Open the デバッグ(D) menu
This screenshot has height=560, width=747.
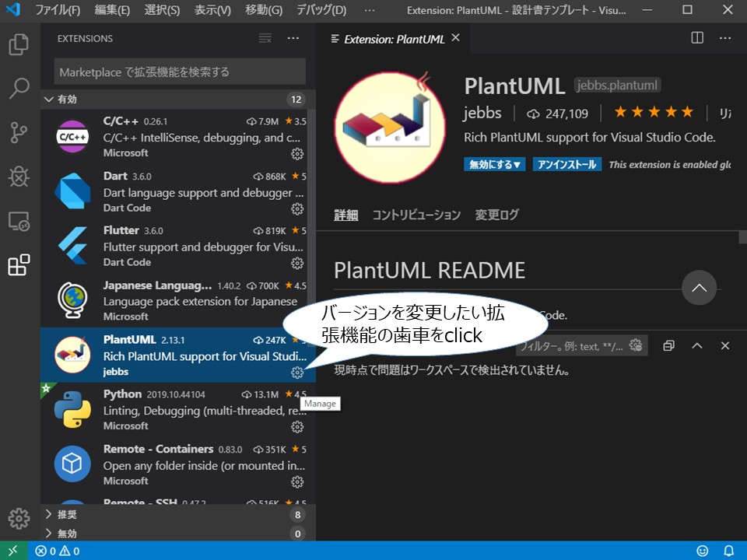321,10
